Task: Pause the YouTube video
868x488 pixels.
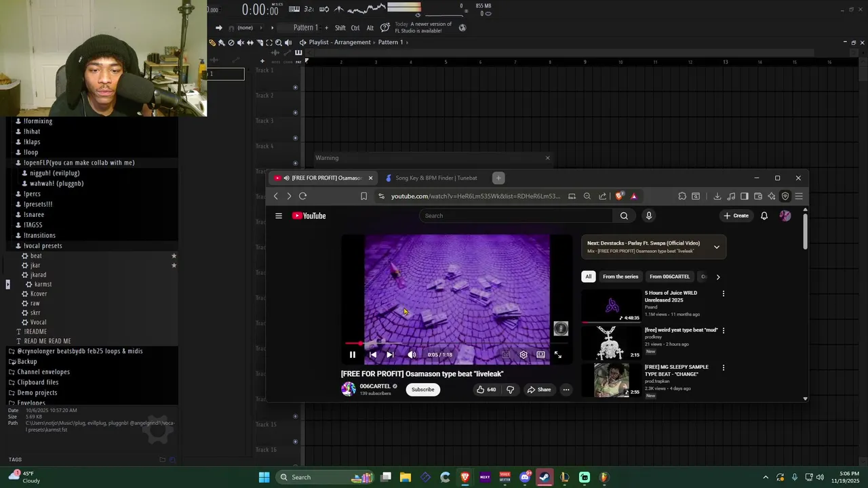Action: [353, 354]
